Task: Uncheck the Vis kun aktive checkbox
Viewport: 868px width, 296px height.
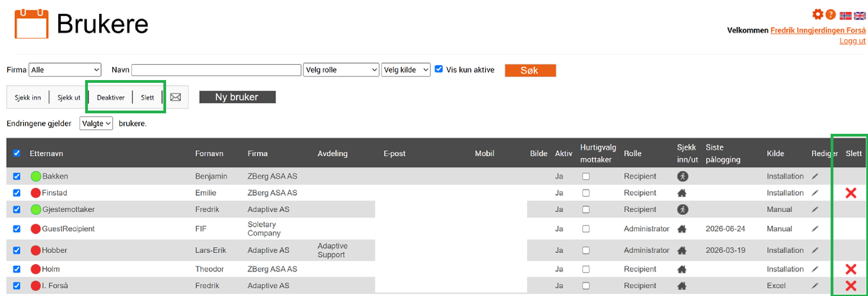Action: click(x=438, y=69)
